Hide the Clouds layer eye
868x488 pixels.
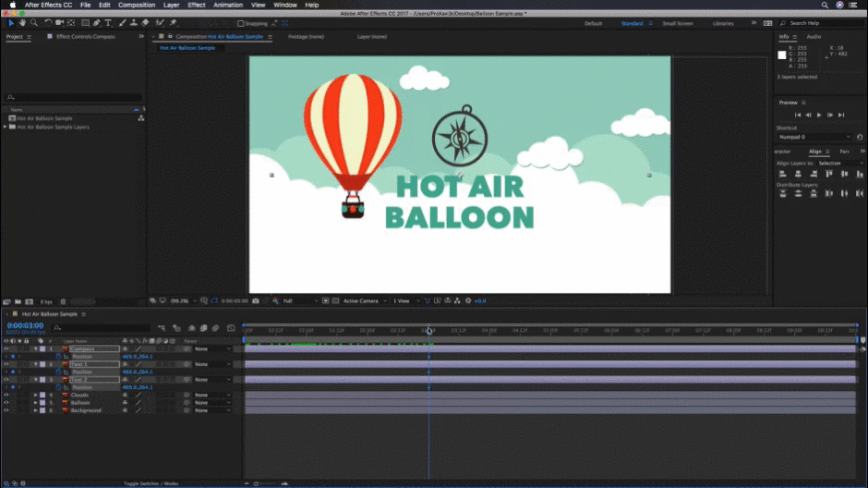[x=6, y=395]
